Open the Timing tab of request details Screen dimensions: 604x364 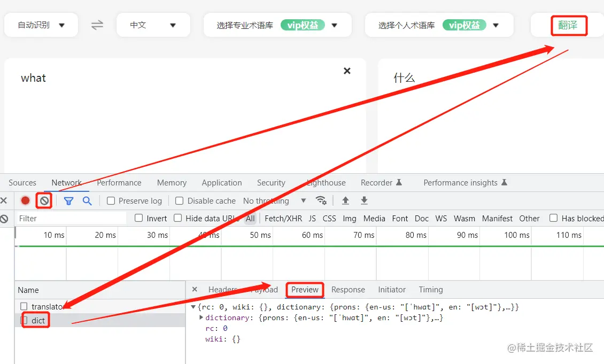pyautogui.click(x=431, y=290)
